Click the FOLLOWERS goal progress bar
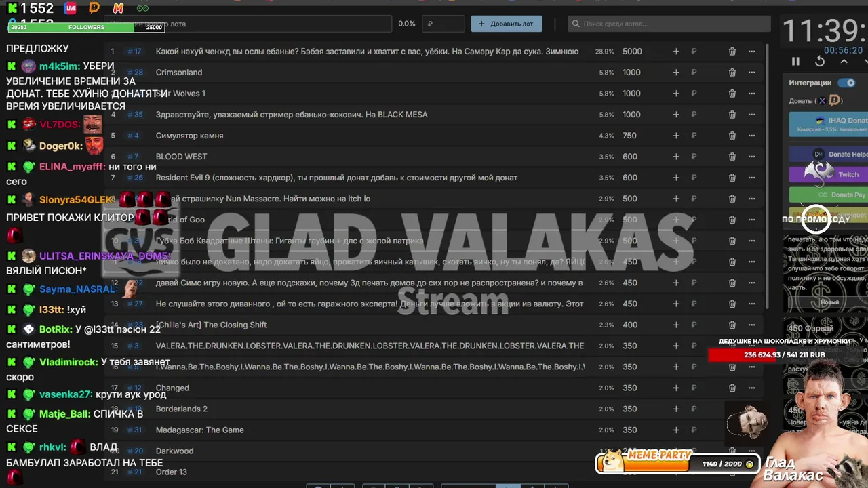 pos(86,27)
